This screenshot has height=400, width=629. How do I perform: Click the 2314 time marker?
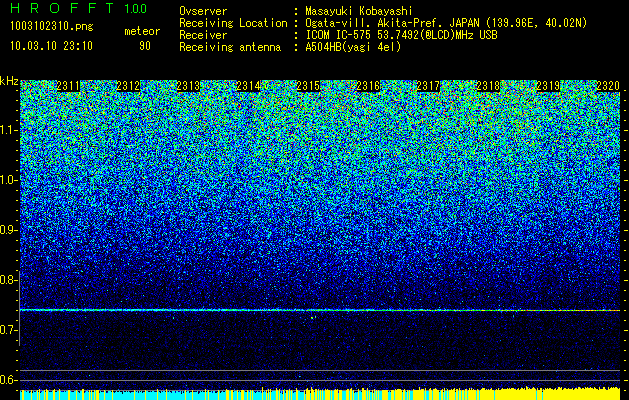248,86
